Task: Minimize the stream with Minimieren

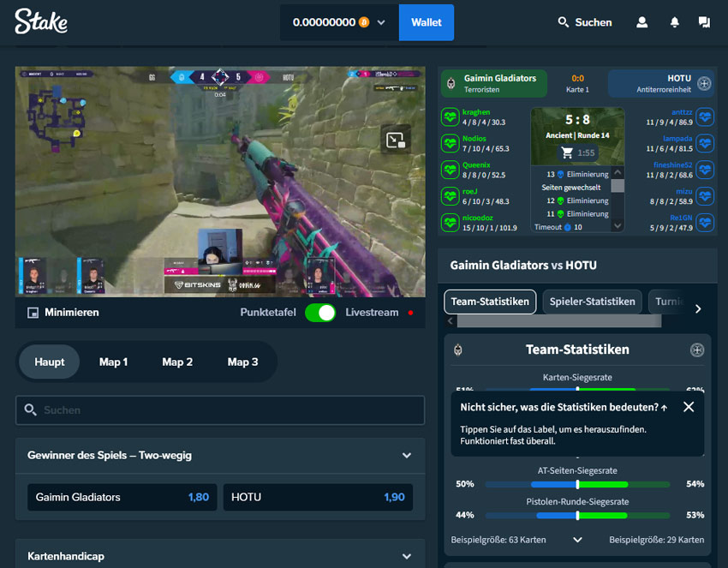Action: pos(63,313)
